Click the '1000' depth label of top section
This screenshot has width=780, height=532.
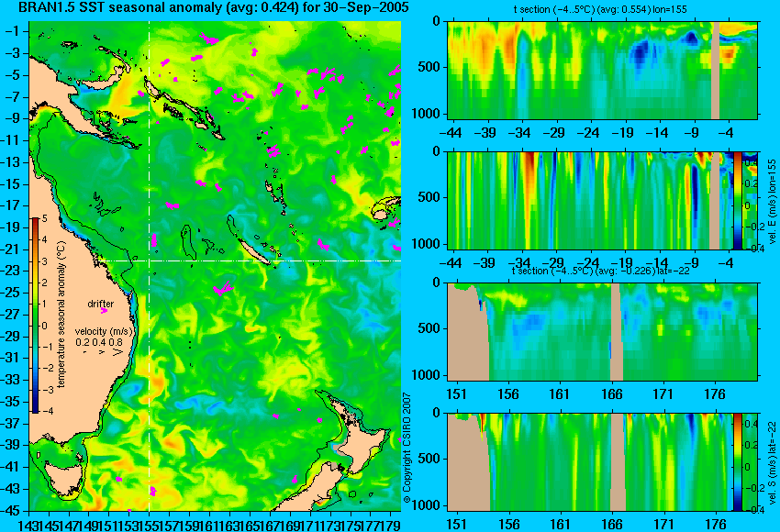point(427,114)
